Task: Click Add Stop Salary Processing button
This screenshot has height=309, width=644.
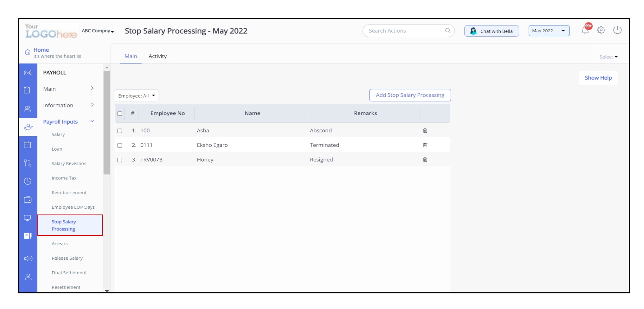Action: [410, 95]
